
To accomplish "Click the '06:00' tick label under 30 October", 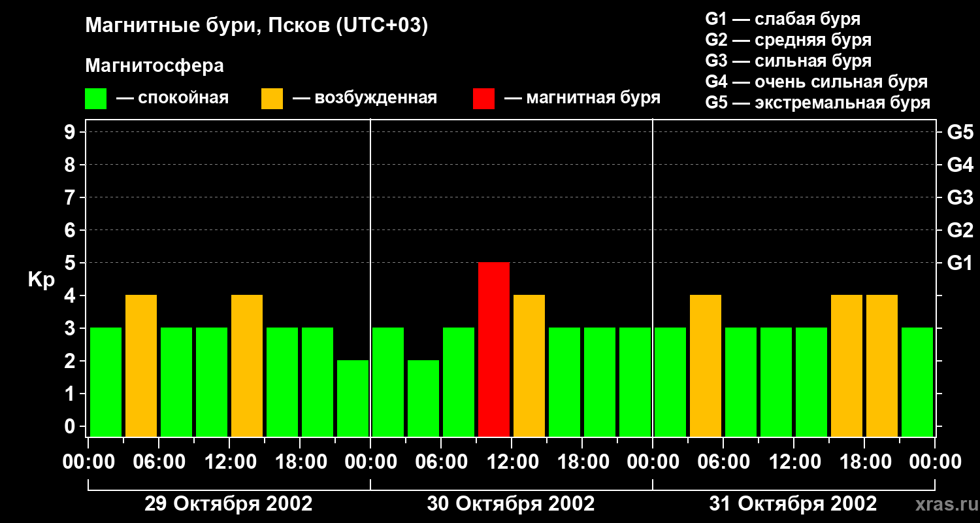I will [x=440, y=462].
